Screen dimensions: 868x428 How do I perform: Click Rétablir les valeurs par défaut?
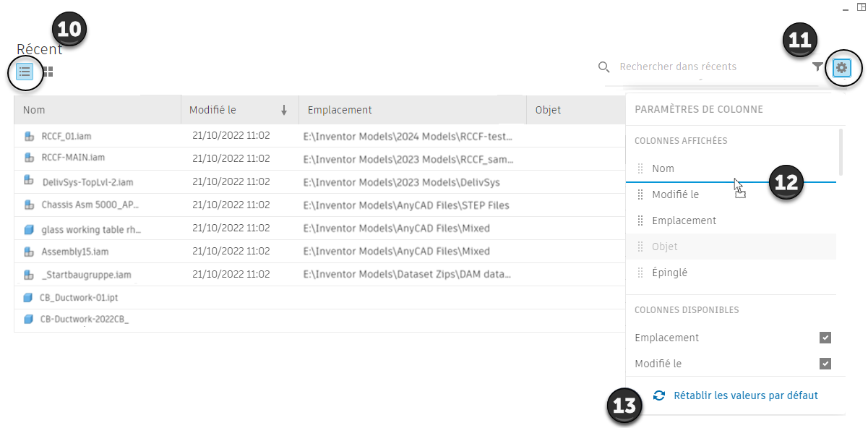[745, 395]
